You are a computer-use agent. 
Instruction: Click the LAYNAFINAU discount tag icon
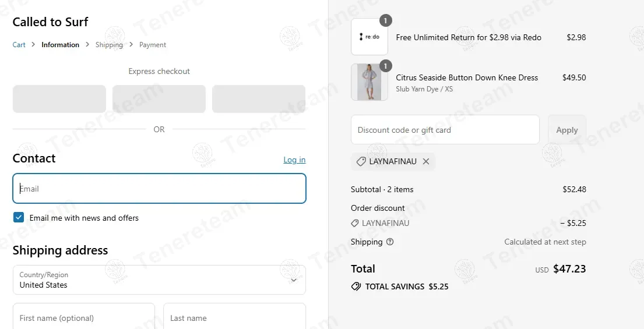(361, 162)
